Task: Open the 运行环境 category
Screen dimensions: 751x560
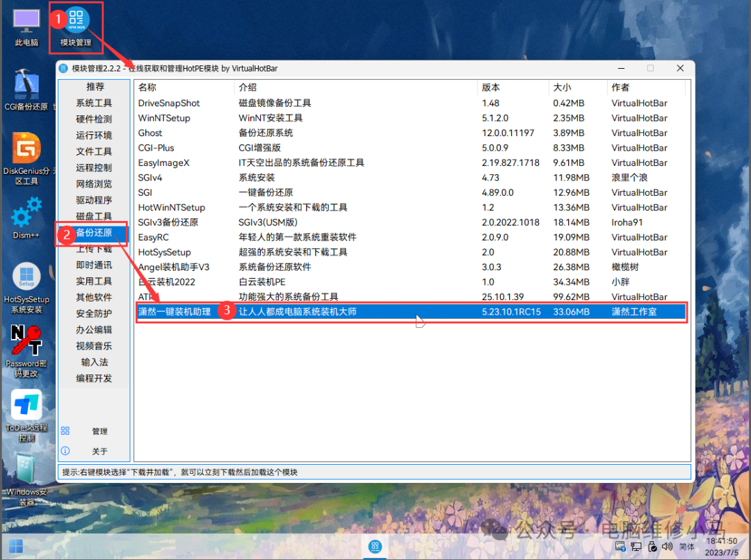Action: click(x=95, y=135)
